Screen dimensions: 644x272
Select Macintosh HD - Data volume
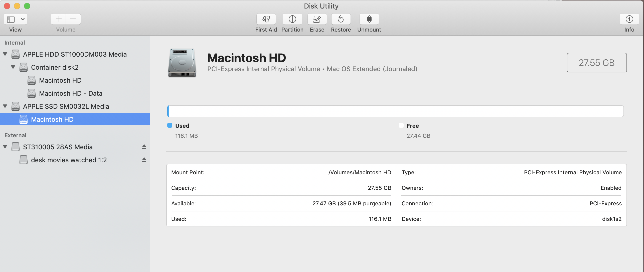[x=70, y=93]
